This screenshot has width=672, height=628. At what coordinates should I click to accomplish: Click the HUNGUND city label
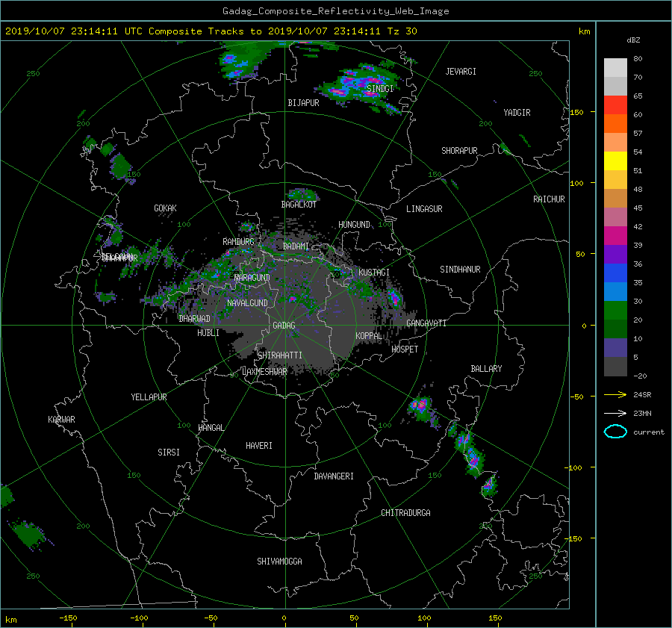pos(354,225)
